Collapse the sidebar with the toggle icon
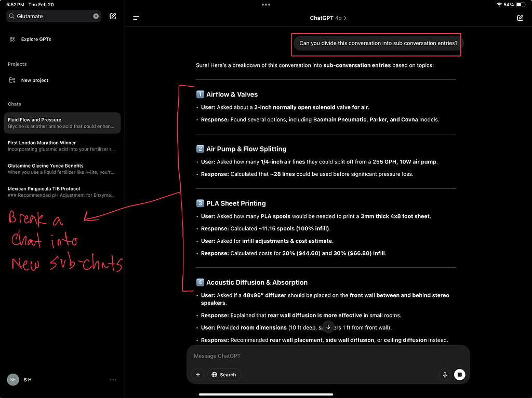The height and width of the screenshot is (398, 532). click(136, 18)
